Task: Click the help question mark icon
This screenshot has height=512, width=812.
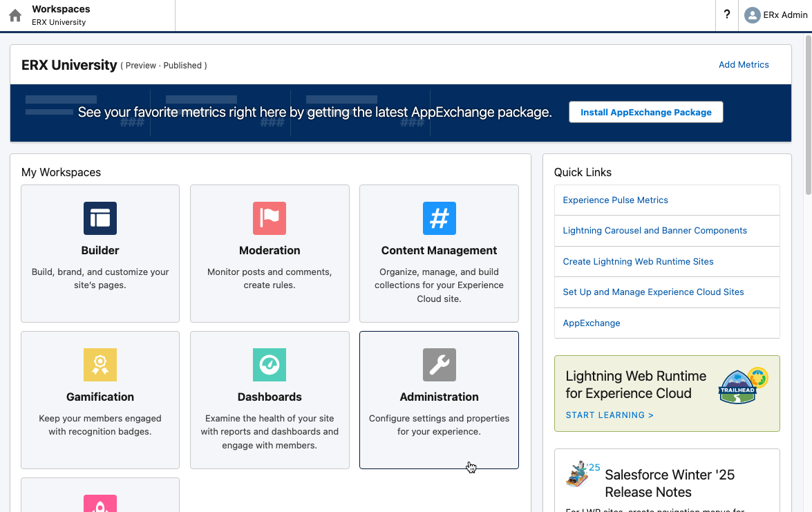Action: point(727,15)
